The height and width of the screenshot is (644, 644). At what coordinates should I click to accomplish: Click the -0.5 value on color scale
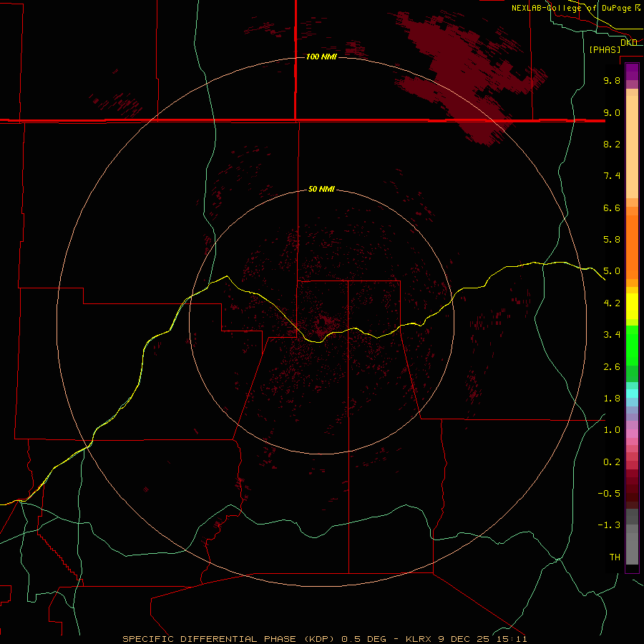609,494
